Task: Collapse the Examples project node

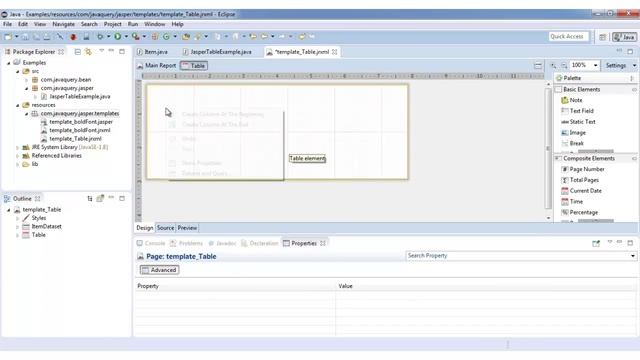Action: tap(9, 63)
